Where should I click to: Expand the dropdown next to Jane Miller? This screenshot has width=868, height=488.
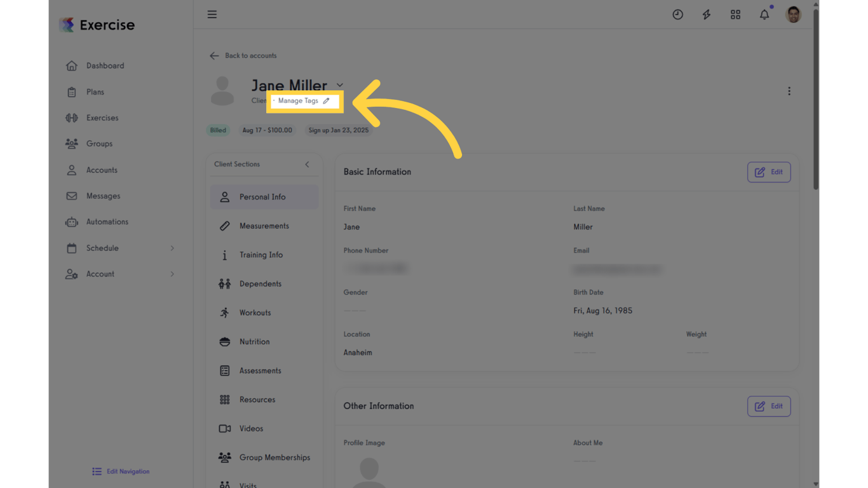pyautogui.click(x=340, y=85)
